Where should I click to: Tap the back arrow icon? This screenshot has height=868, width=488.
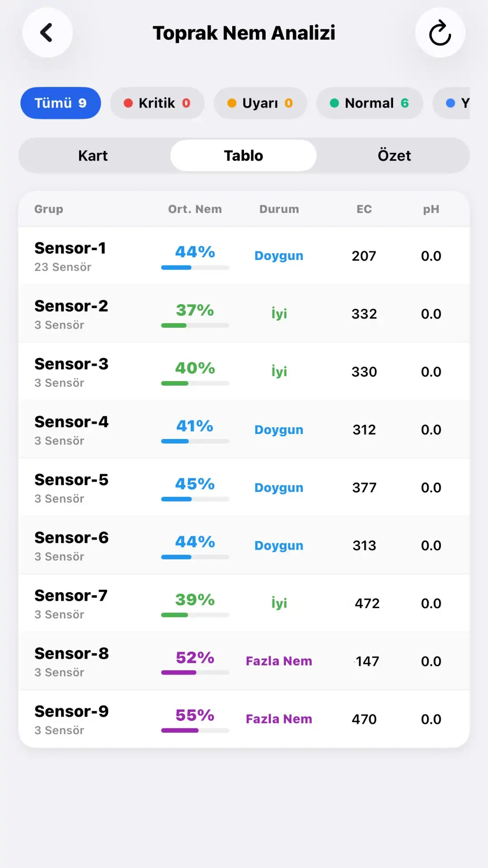pyautogui.click(x=47, y=33)
